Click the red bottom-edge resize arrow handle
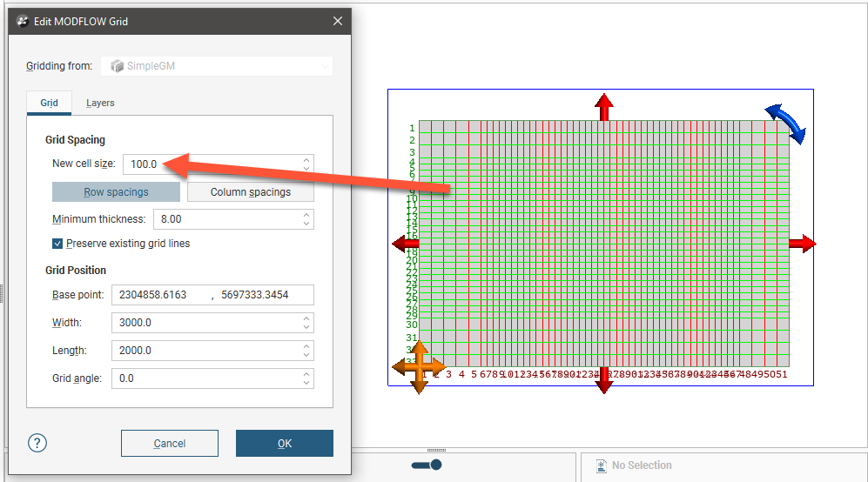This screenshot has width=868, height=482. [604, 380]
